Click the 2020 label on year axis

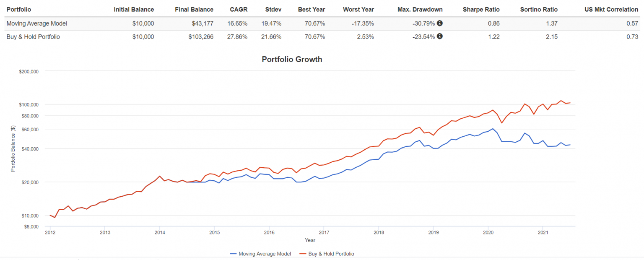coord(488,232)
